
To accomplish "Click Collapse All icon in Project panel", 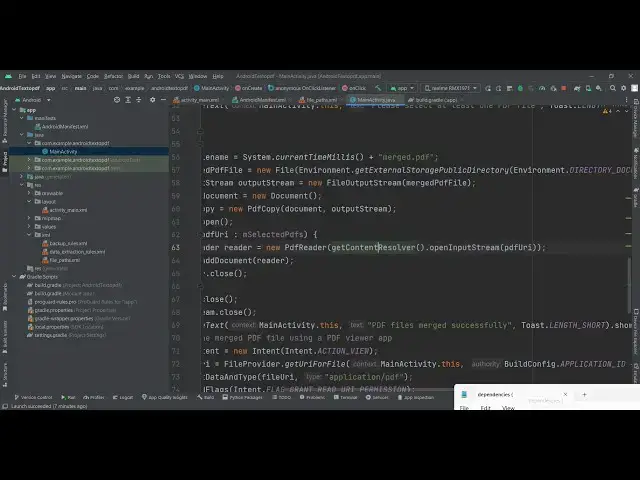I will pyautogui.click(x=138, y=100).
